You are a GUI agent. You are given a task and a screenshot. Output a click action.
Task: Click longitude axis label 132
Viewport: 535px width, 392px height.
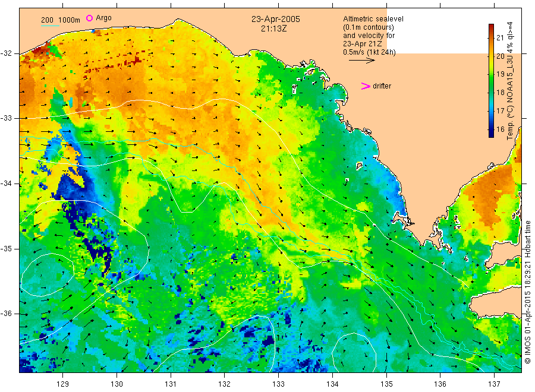click(225, 384)
